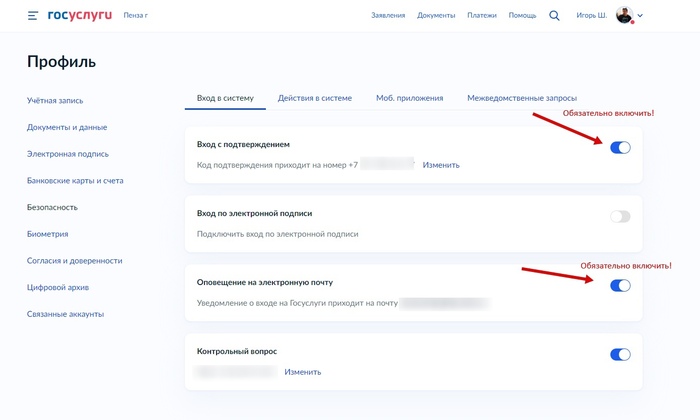Toggle the Контрольный вопрос switch
700x420 pixels.
click(620, 354)
